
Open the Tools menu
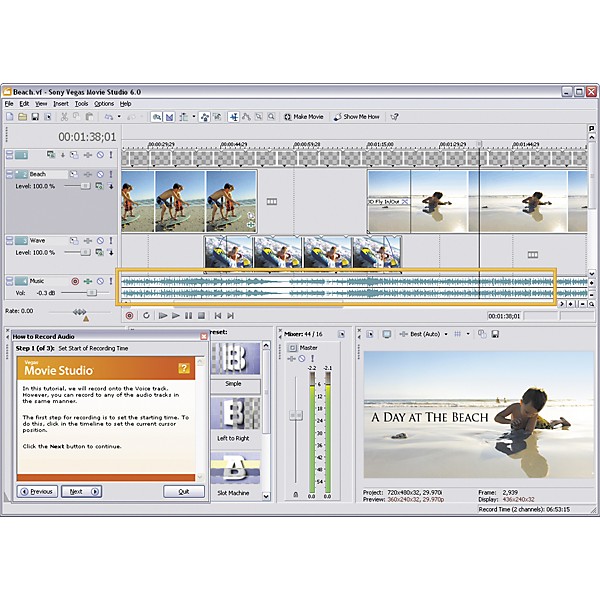tap(81, 104)
